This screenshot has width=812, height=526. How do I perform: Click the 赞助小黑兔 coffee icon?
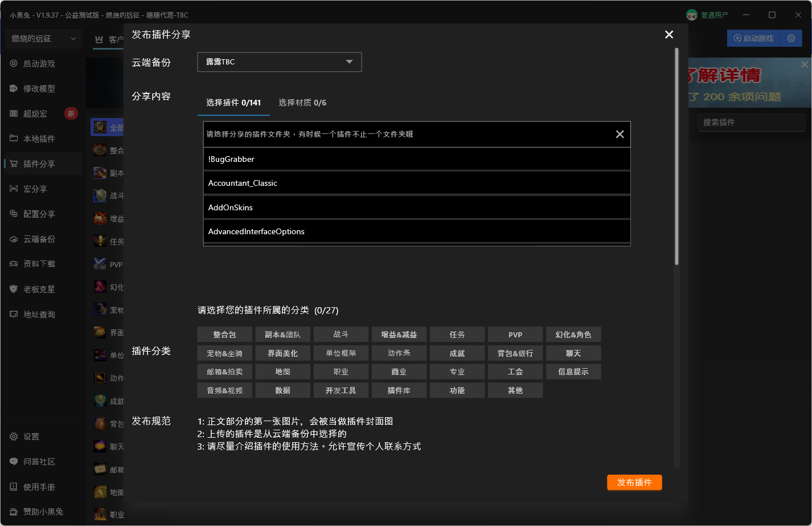(x=14, y=512)
